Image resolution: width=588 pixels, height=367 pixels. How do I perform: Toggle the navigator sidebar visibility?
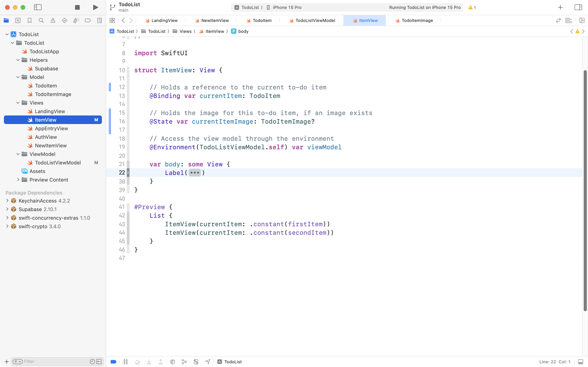point(38,7)
